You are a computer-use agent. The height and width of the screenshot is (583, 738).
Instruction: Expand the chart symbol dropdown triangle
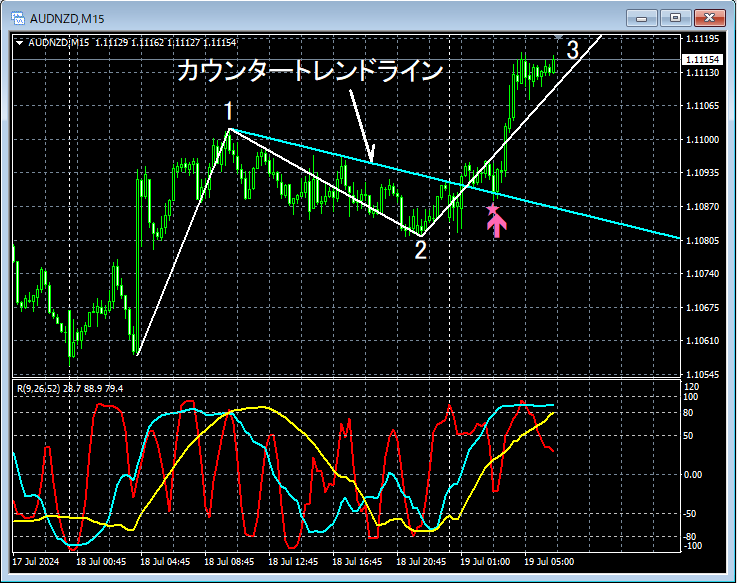(19, 43)
